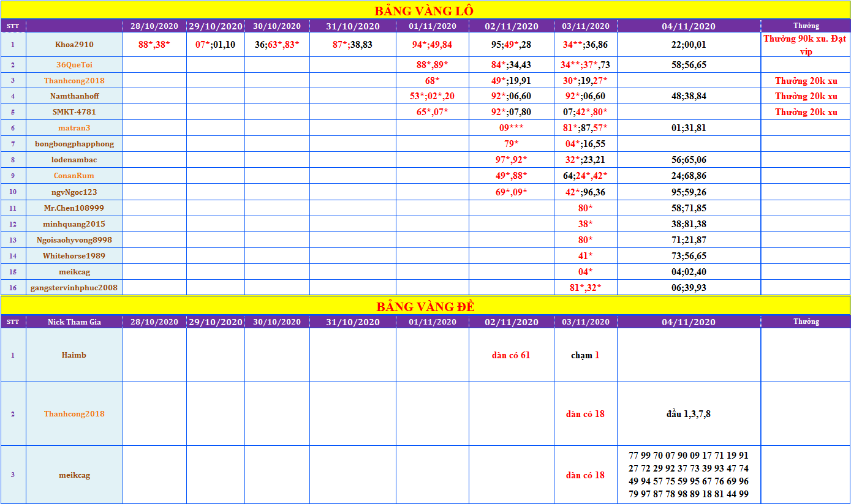Select the ConanRum nickname cell
851x504 pixels.
click(74, 176)
